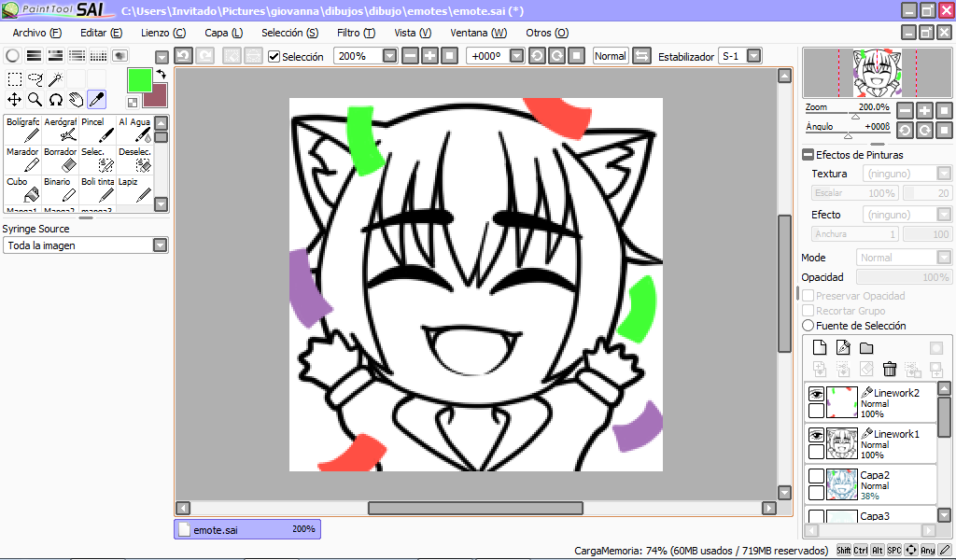Choose the Borrador eraser tool

pos(60,160)
